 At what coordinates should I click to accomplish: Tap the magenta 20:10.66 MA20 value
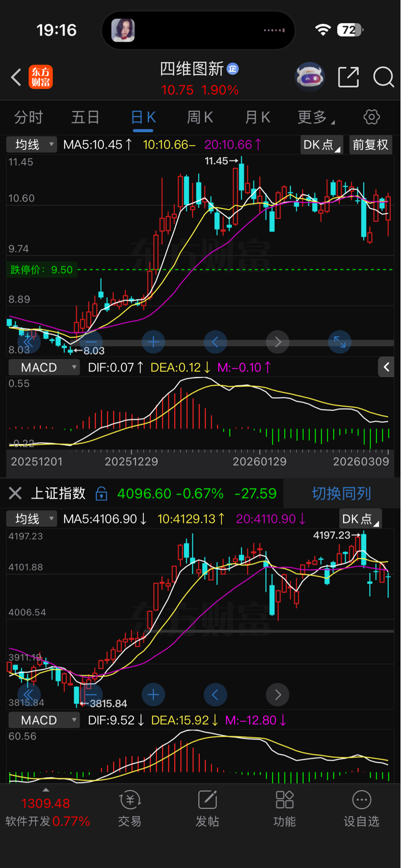click(233, 144)
